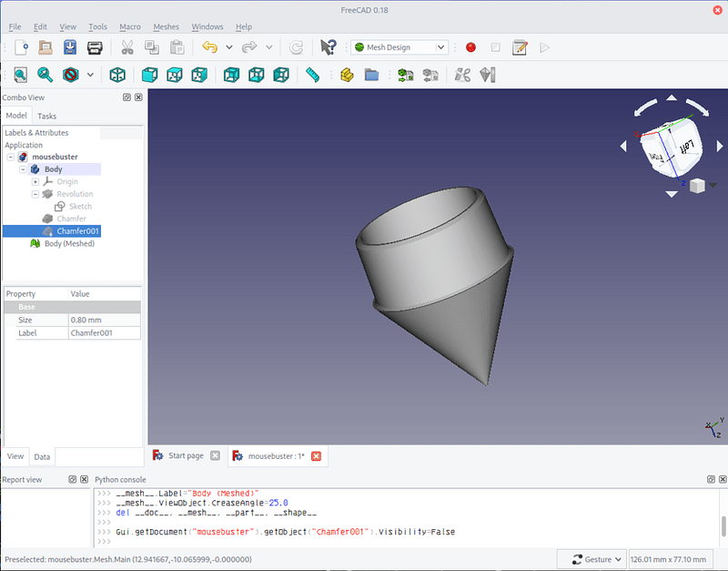Screen dimensions: 728x571
Task: Click the scissors mesh cut tool icon
Action: click(463, 75)
